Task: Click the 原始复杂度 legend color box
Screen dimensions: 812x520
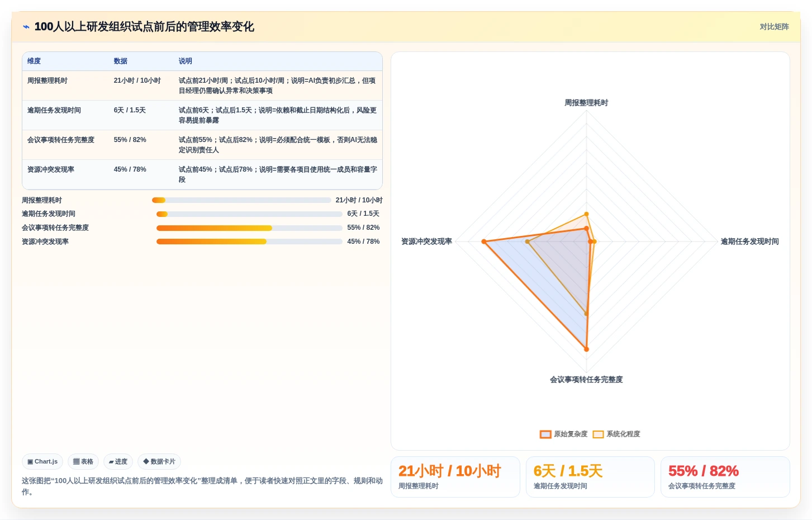Action: pos(545,434)
